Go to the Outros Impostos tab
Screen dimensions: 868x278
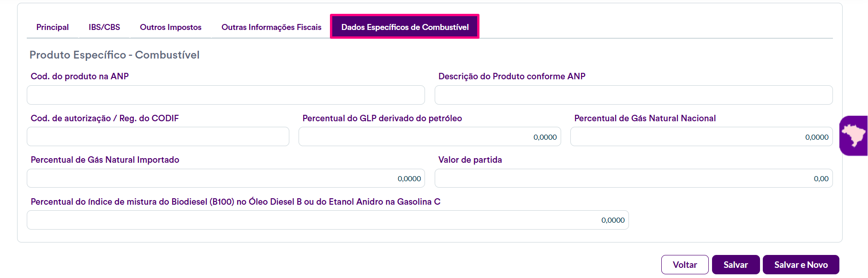click(171, 27)
